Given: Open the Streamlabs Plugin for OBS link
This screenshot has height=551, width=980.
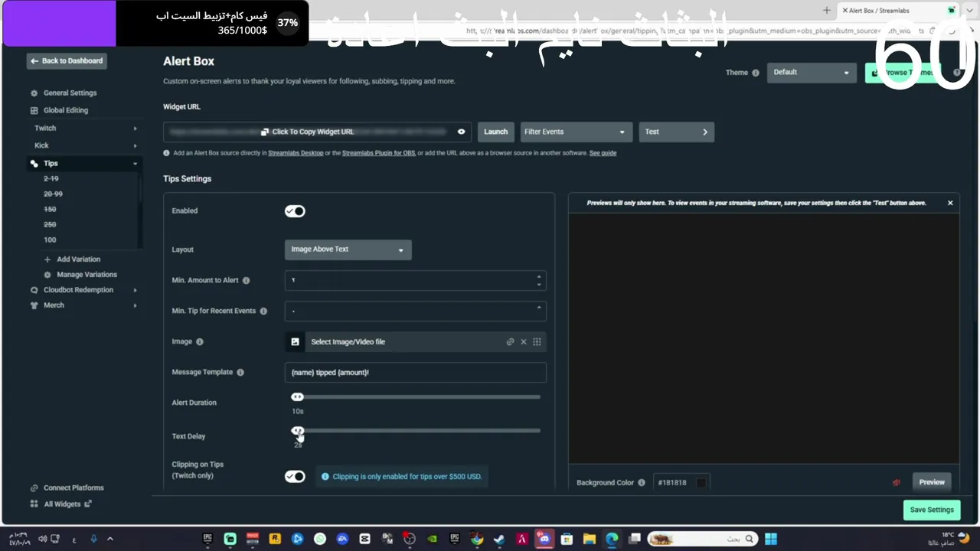Looking at the screenshot, I should pyautogui.click(x=378, y=153).
